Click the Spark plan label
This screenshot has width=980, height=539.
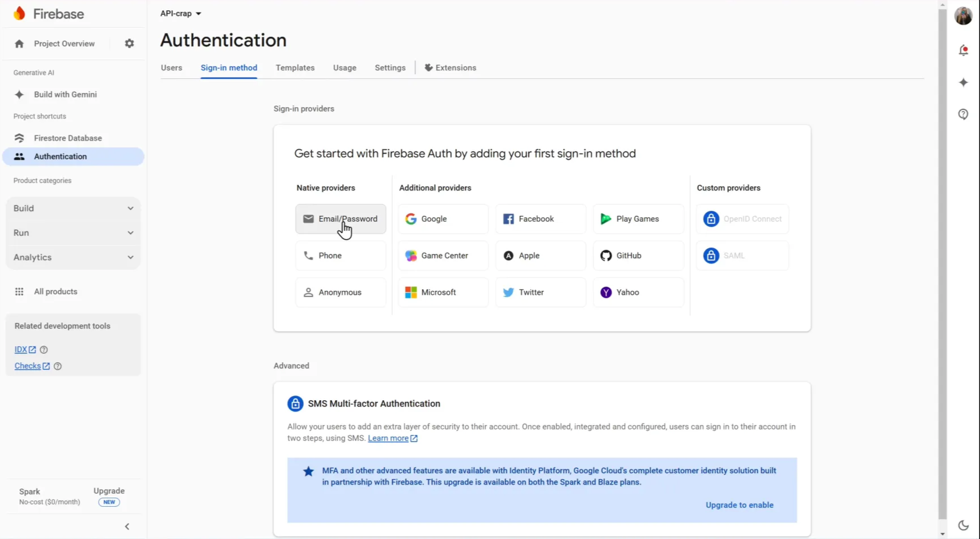29,491
